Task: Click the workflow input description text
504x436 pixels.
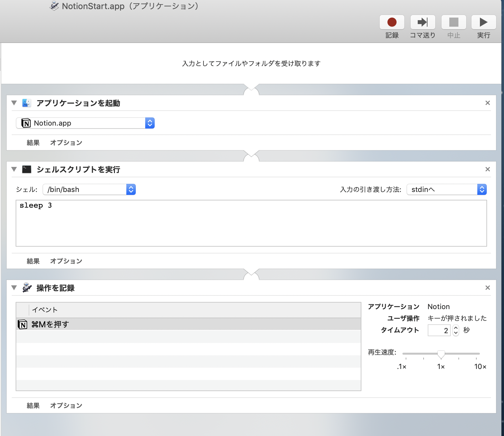Action: [251, 63]
